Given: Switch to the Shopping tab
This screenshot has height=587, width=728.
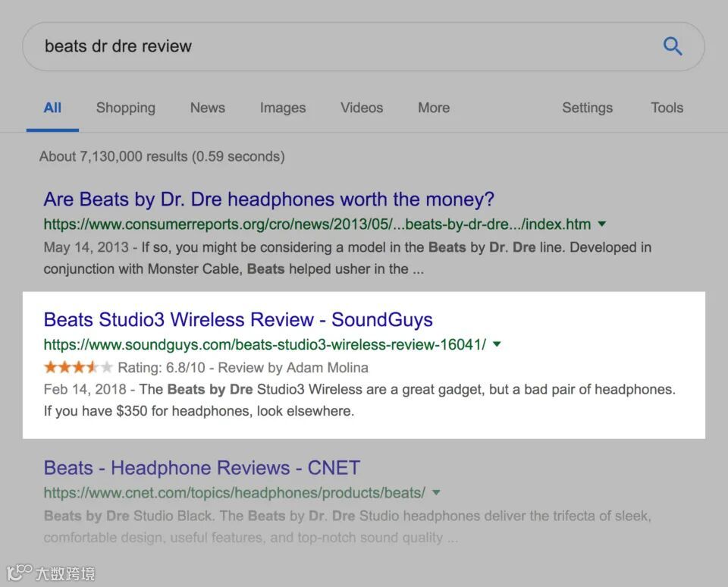Looking at the screenshot, I should (x=126, y=108).
